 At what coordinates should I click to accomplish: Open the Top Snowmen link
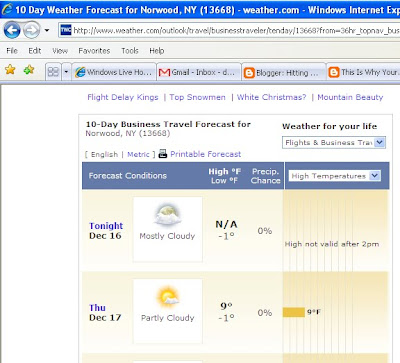(197, 97)
